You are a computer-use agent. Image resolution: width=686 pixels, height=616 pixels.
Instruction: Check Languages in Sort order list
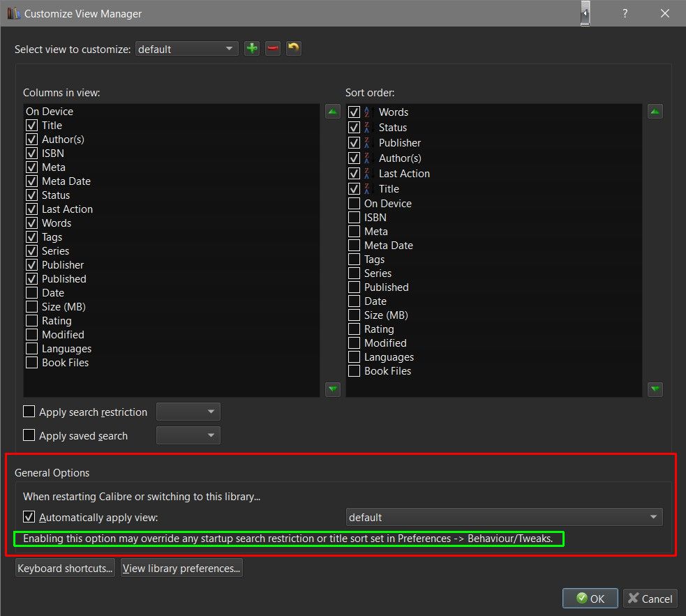pyautogui.click(x=354, y=357)
